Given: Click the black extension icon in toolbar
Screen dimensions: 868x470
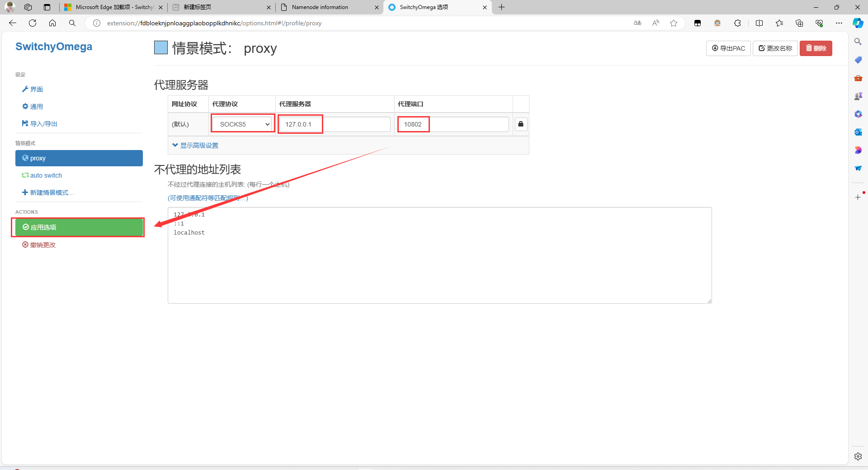Looking at the screenshot, I should click(698, 23).
